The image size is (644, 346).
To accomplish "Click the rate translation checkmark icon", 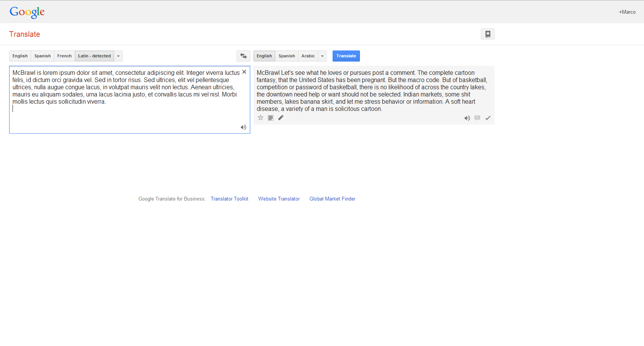I will pyautogui.click(x=488, y=118).
